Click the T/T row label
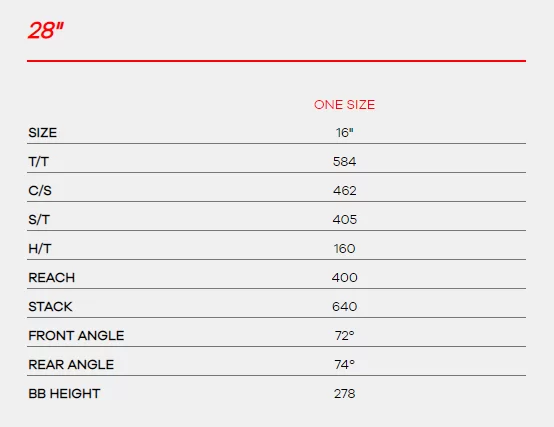 39,162
